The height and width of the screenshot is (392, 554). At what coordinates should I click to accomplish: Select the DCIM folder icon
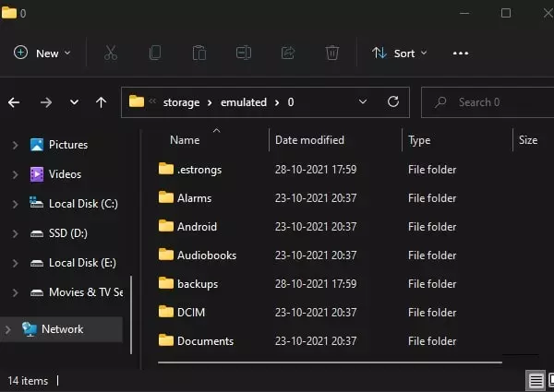[166, 312]
